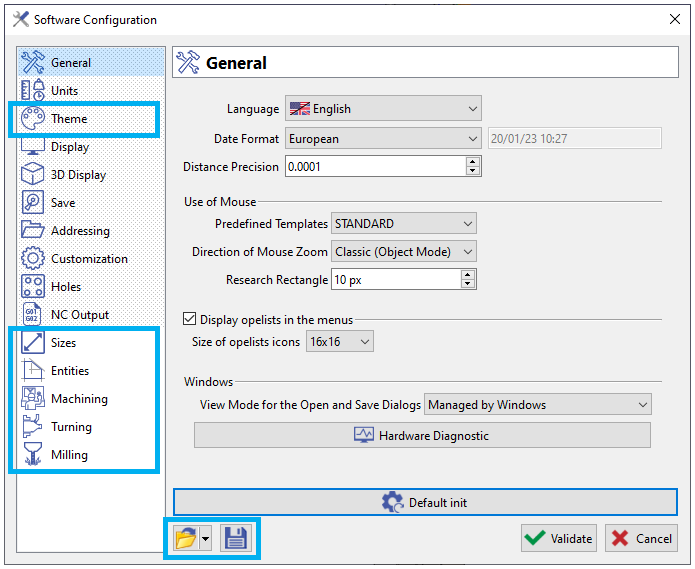The image size is (695, 569).
Task: Switch to the Units category
Action: [x=64, y=90]
